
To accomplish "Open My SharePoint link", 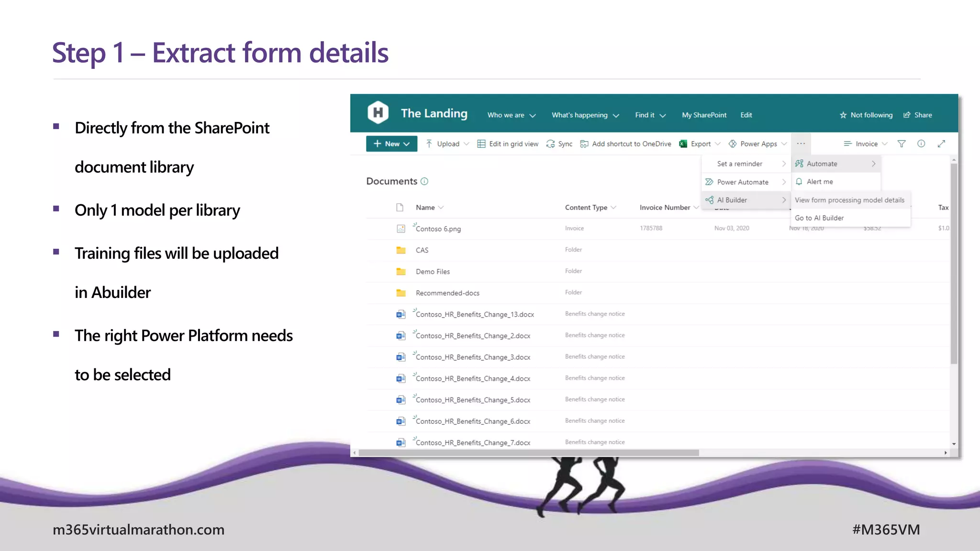I will click(704, 115).
